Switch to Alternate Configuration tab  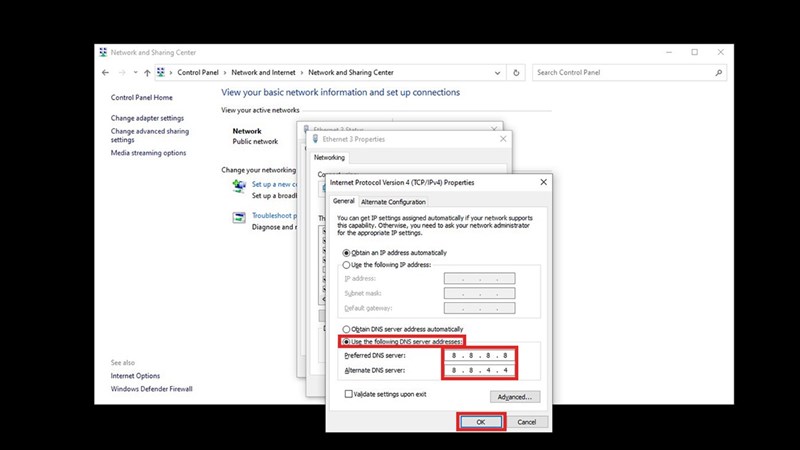tap(393, 202)
